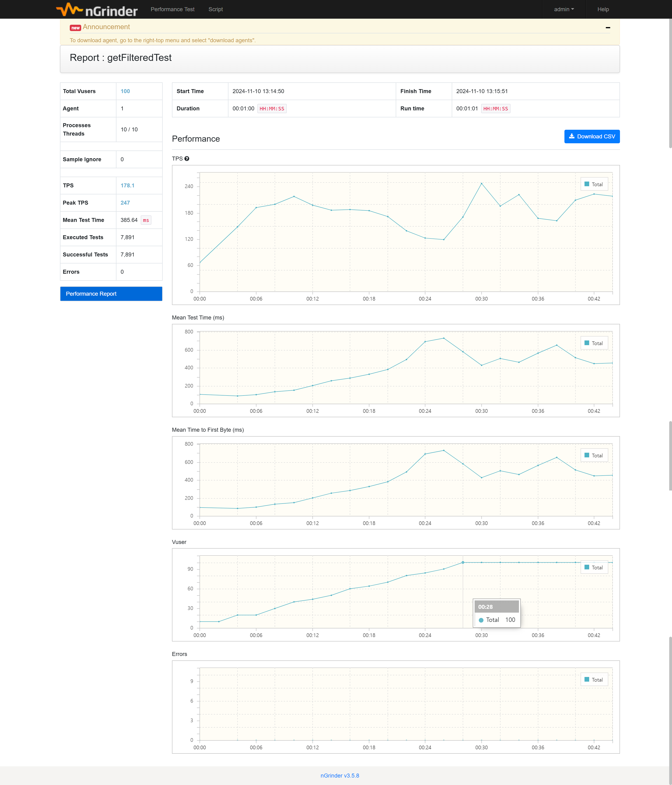672x785 pixels.
Task: Open the Script menu
Action: (x=216, y=10)
